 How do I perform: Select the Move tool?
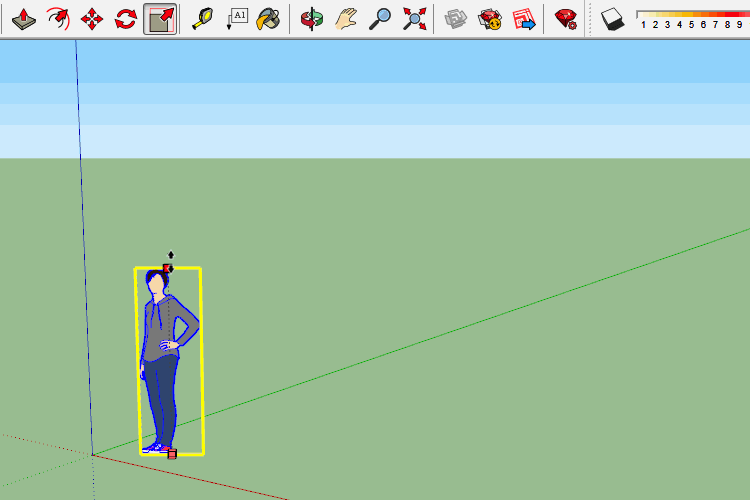point(92,18)
